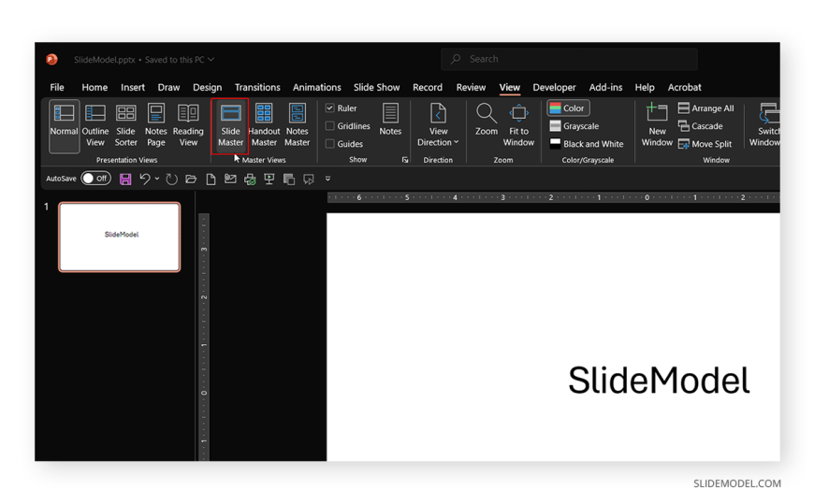Turn on the AutoSave toggle

[x=96, y=179]
